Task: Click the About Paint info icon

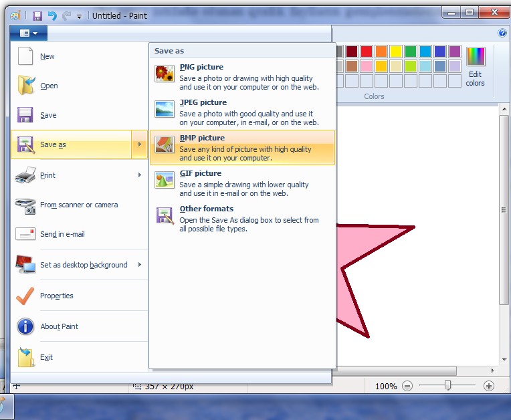Action: tap(25, 326)
